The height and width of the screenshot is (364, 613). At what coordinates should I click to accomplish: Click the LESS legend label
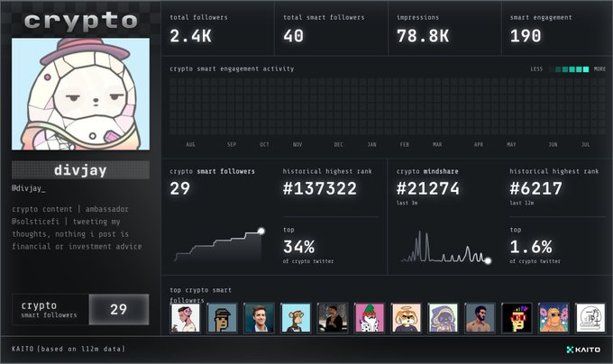pyautogui.click(x=536, y=69)
